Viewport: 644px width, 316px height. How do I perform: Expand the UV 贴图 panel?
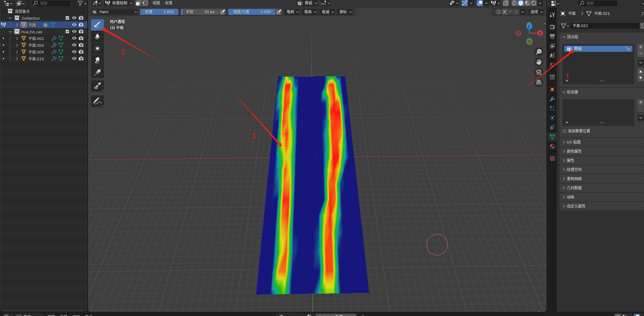tap(574, 142)
